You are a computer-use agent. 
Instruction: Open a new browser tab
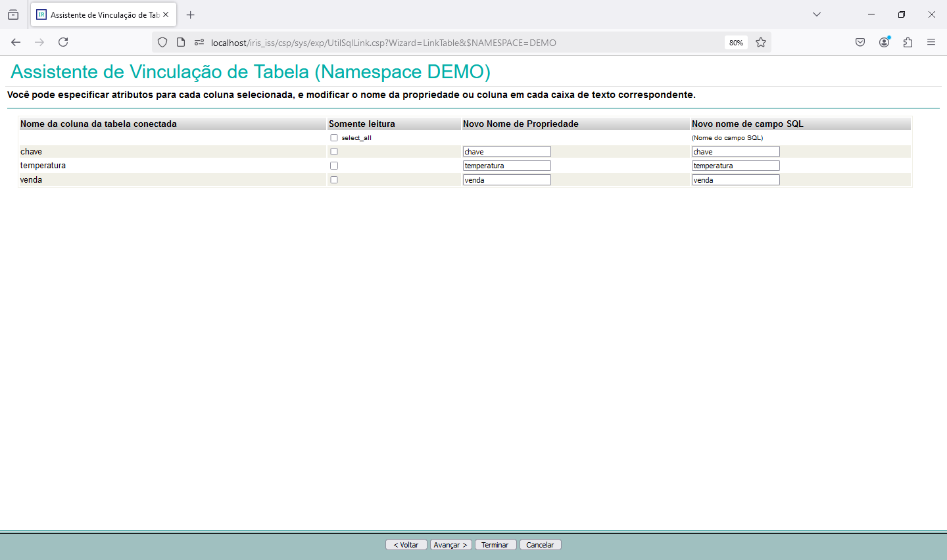191,14
